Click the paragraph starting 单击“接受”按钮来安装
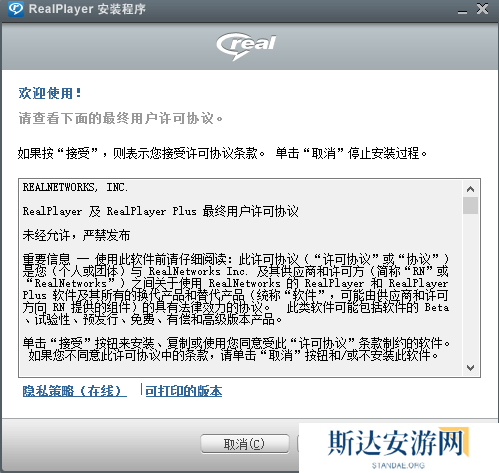The width and height of the screenshot is (499, 473). (237, 349)
